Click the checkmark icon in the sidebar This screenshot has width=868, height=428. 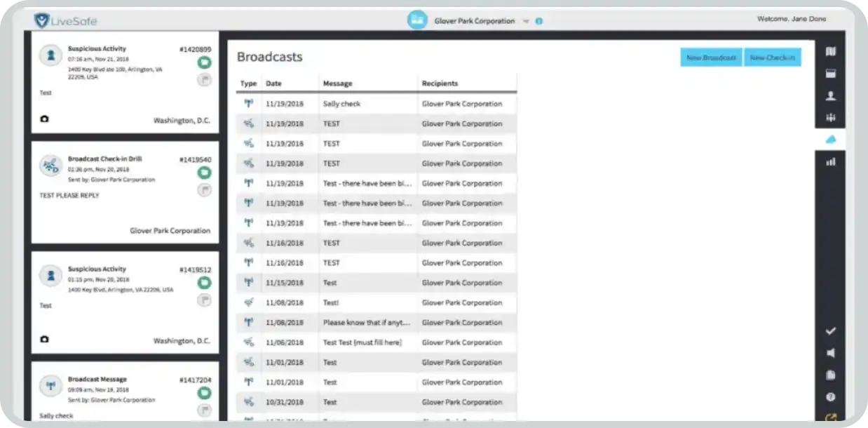[x=831, y=331]
